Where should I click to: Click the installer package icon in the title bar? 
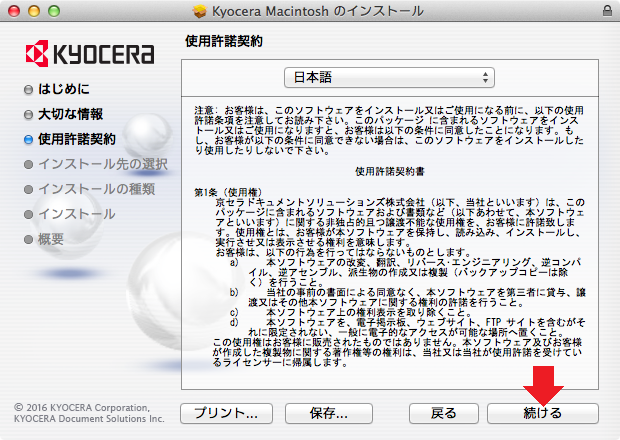(200, 11)
